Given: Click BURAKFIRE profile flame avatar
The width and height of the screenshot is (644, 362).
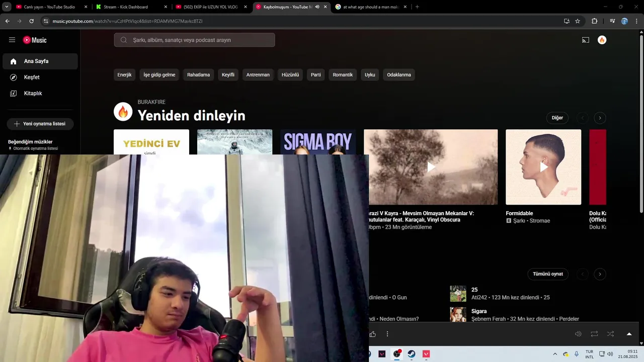Looking at the screenshot, I should point(123,112).
